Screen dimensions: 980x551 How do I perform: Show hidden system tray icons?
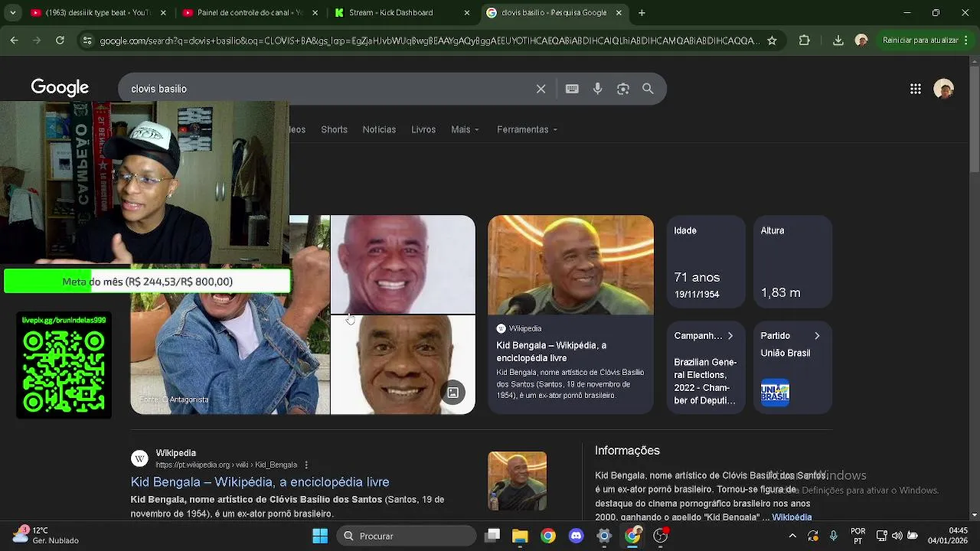792,536
